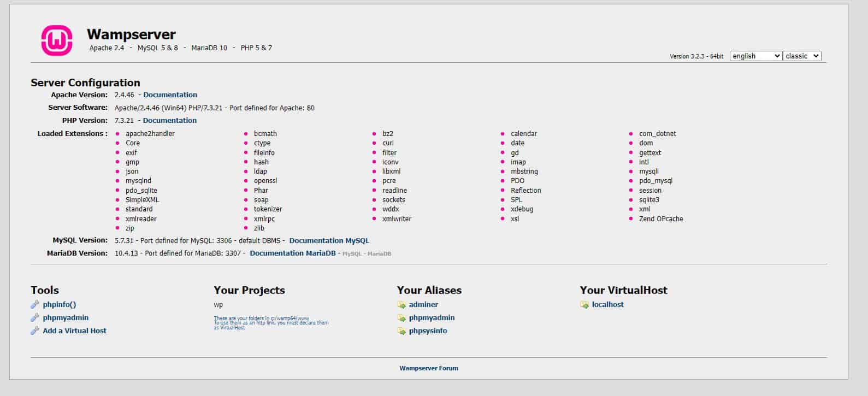Click the curl extension entry
The width and height of the screenshot is (868, 396).
(x=388, y=143)
